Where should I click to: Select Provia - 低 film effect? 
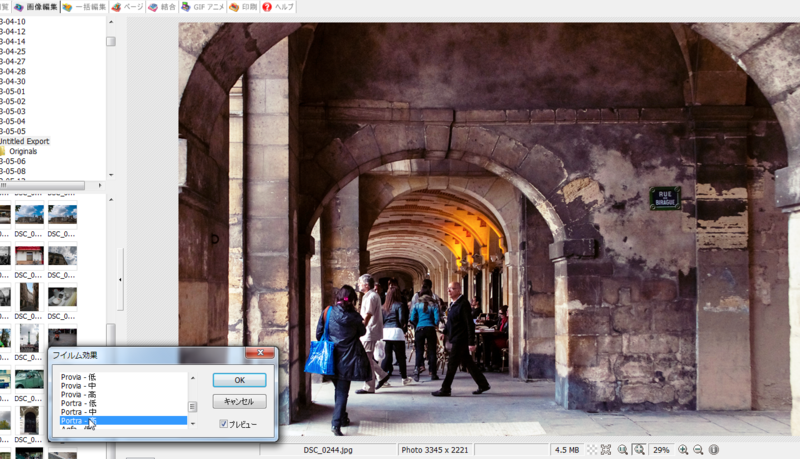point(78,377)
